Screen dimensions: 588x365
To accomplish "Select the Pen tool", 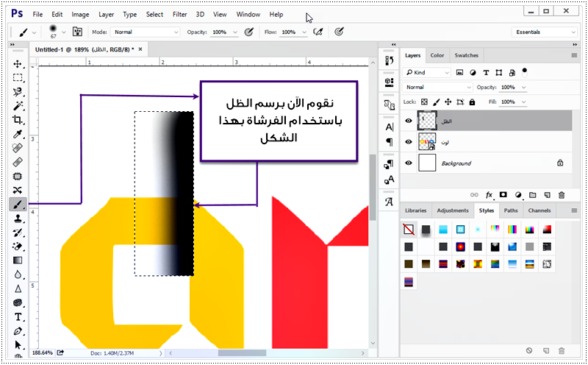I will pos(18,331).
